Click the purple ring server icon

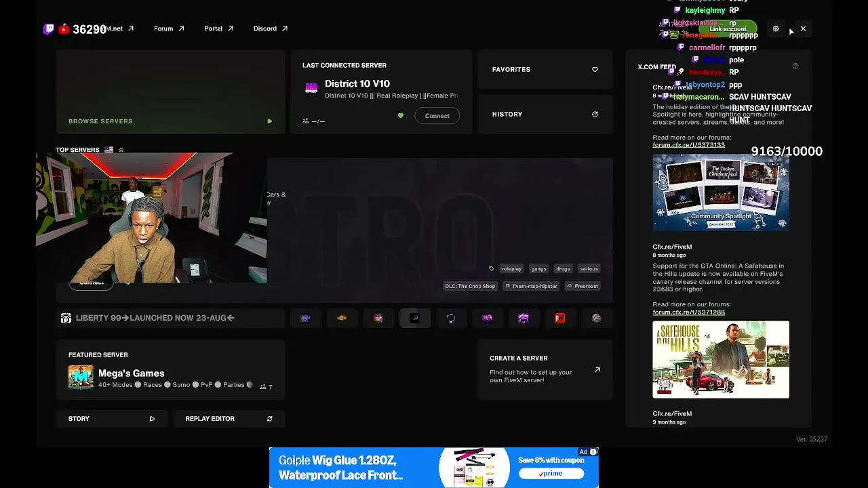[x=451, y=318]
